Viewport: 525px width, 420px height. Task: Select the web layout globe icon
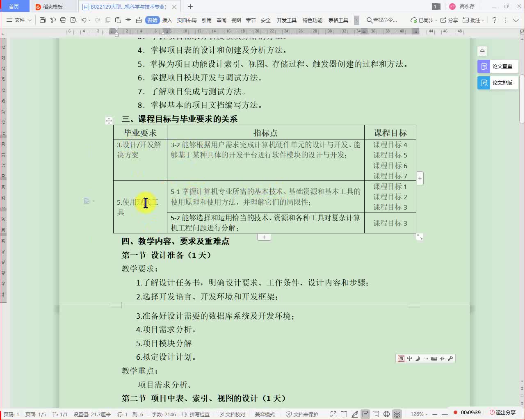click(386, 414)
